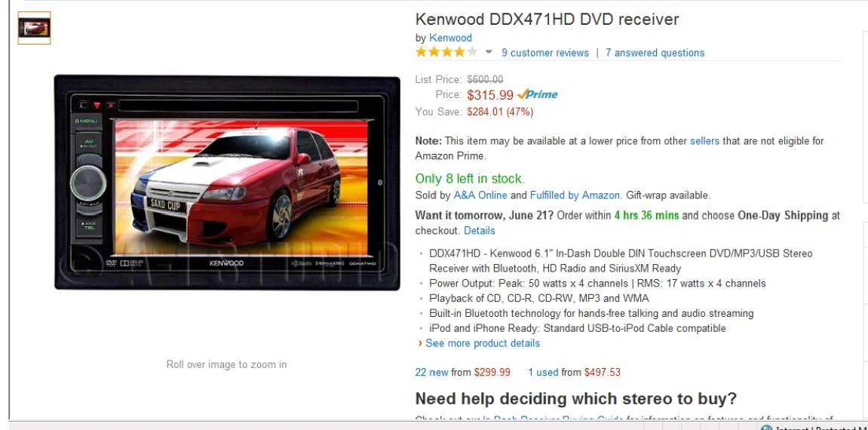Expand the rating breakdown dropdown arrow
The height and width of the screenshot is (430, 868).
coord(488,53)
